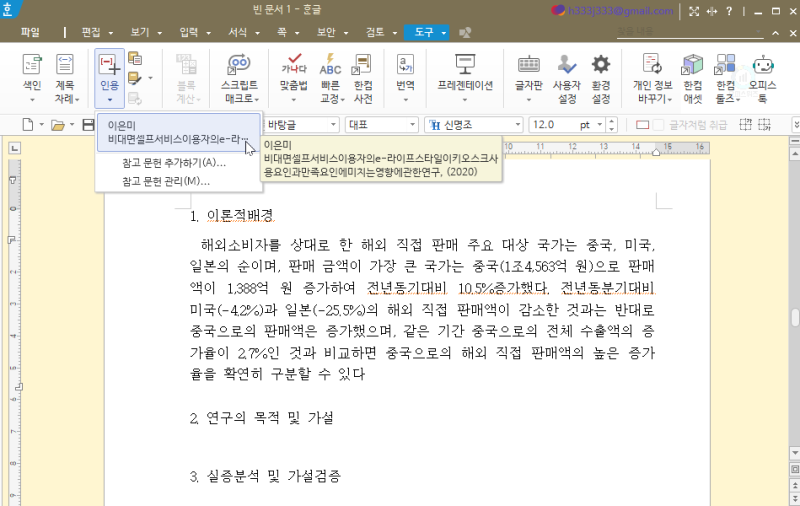Expand the open folder dropdown arrow
The width and height of the screenshot is (800, 506).
tap(72, 124)
